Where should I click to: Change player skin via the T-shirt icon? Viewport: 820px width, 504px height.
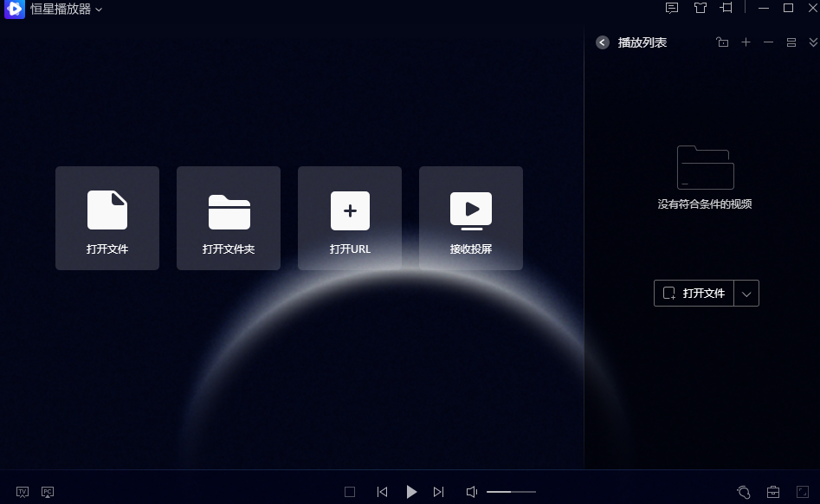[x=699, y=8]
